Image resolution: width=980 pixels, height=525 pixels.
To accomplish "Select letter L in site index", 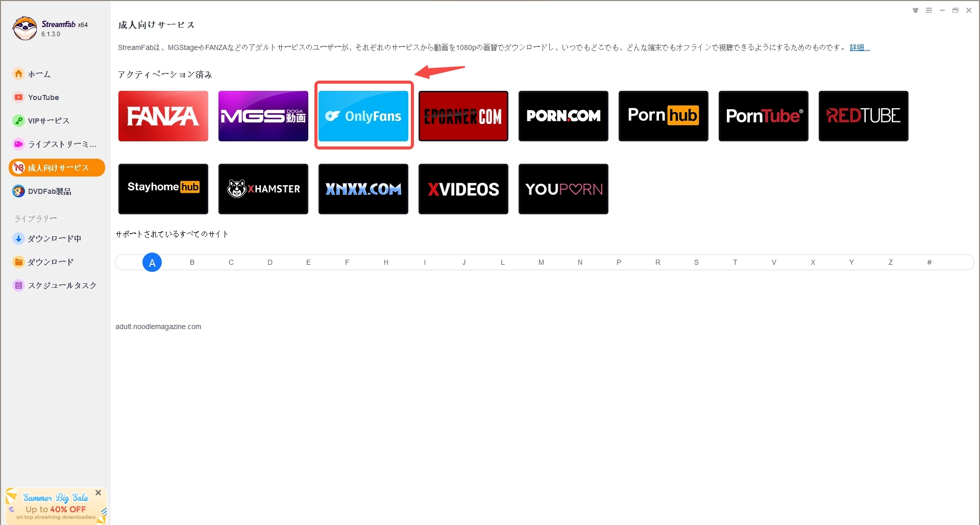I will tap(503, 262).
